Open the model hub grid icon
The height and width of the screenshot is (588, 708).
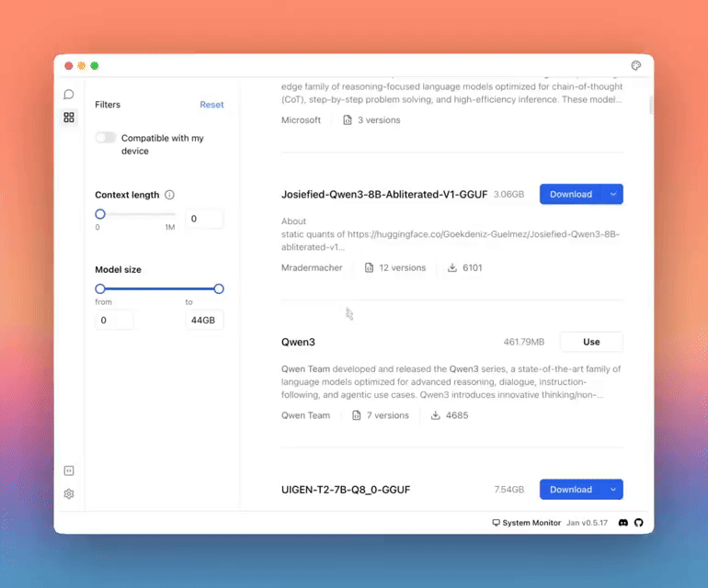[x=69, y=118]
